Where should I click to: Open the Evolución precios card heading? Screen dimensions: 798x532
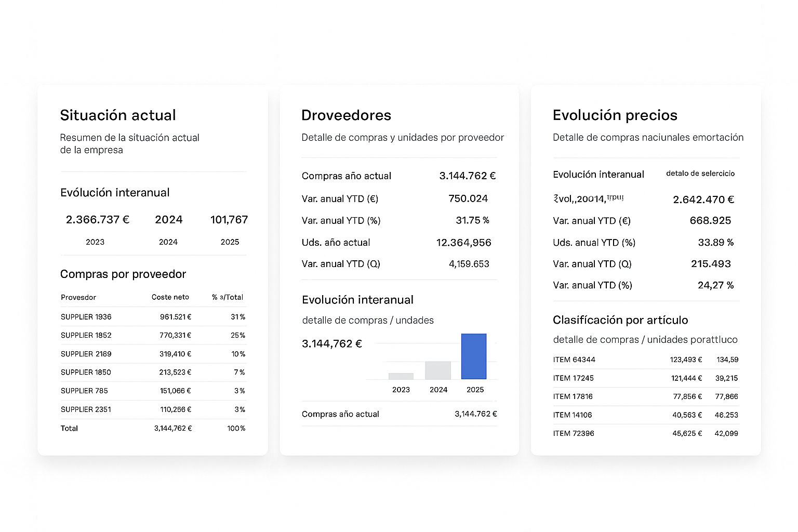[x=615, y=115]
